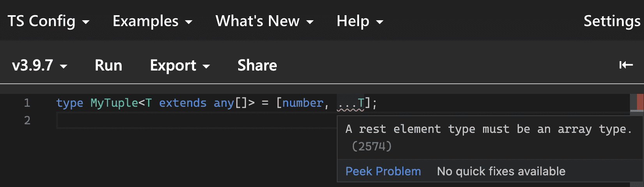Collapse the sidebar with the arrow-bar icon
Image resolution: width=644 pixels, height=187 pixels.
click(x=626, y=65)
